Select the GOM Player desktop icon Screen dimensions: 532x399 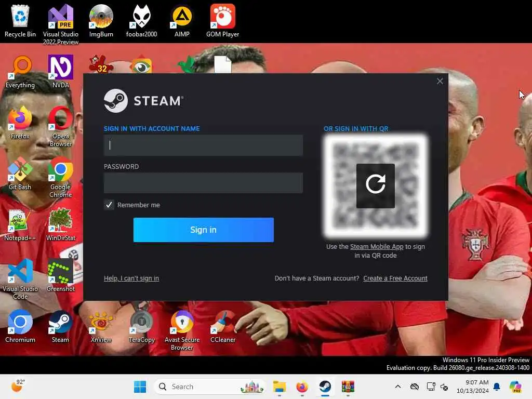pos(222,21)
